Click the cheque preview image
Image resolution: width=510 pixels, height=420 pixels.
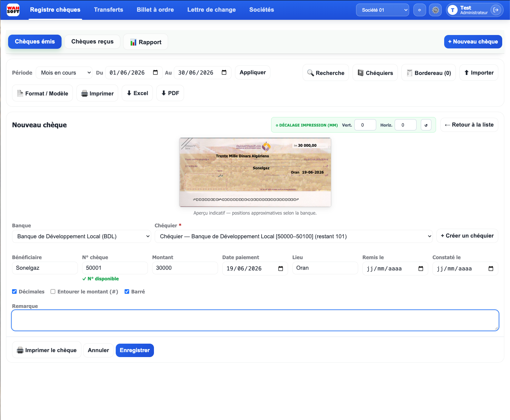tap(255, 172)
